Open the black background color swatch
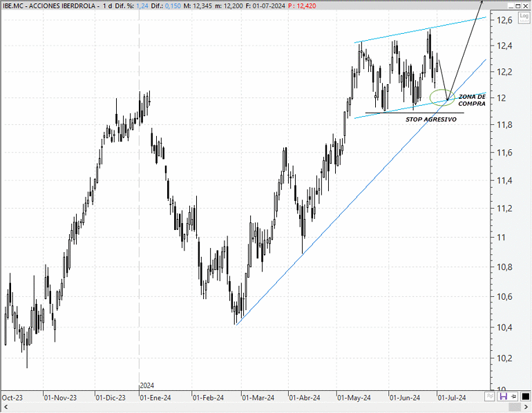532x413 pixels. click(525, 396)
